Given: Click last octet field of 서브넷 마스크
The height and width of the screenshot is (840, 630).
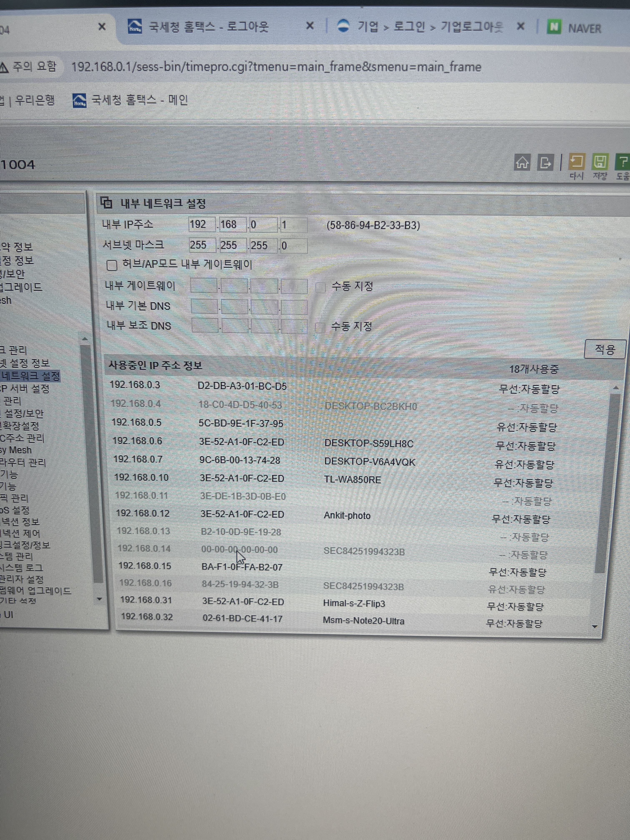Looking at the screenshot, I should 293,246.
